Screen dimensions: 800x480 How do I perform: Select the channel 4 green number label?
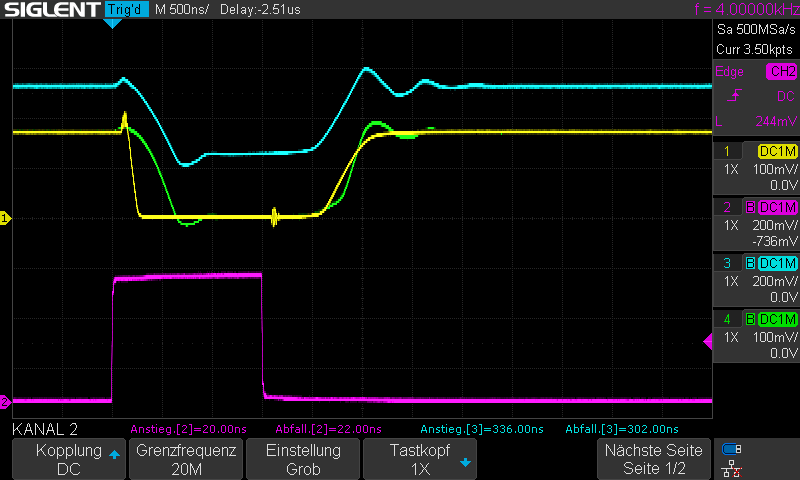tap(727, 319)
